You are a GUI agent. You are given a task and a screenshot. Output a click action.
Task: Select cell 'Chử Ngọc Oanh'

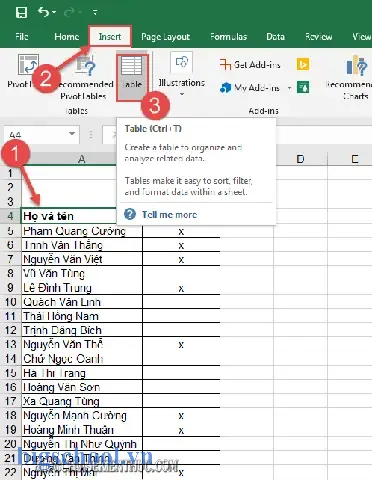pyautogui.click(x=82, y=358)
